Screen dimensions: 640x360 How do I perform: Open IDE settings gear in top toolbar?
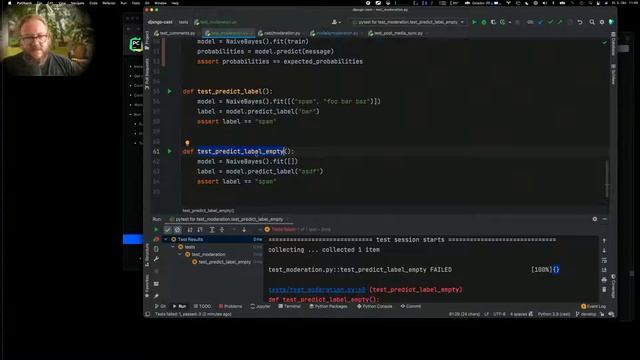(x=602, y=22)
